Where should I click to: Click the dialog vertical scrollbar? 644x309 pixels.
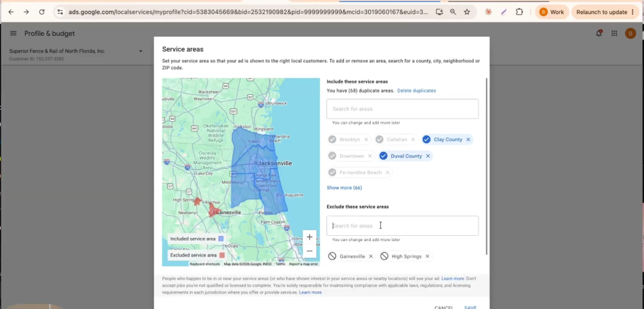pos(487,166)
